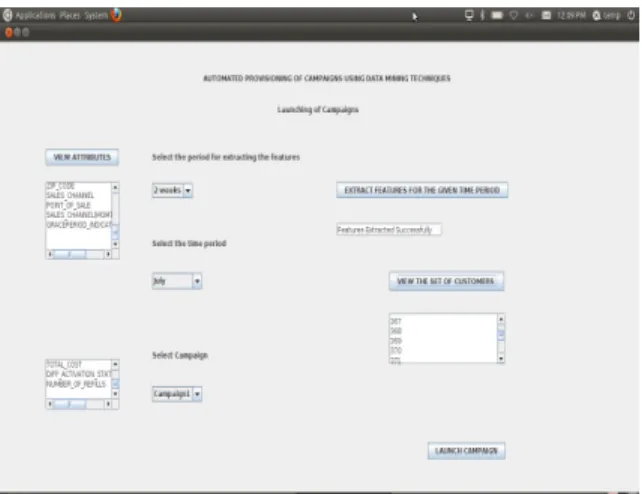Click the Ubuntu logo icon in panel
Viewport: 642px width, 494px height.
tap(7, 15)
